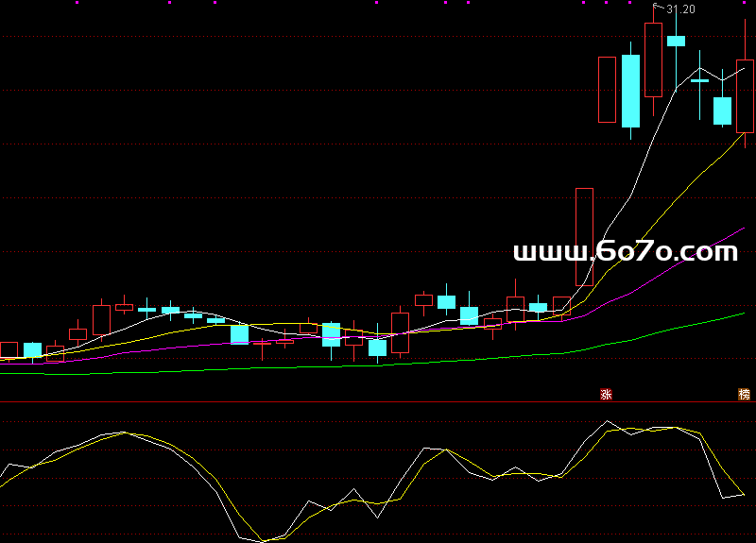Click the orange 榜 marker icon
This screenshot has width=756, height=543.
(x=744, y=394)
